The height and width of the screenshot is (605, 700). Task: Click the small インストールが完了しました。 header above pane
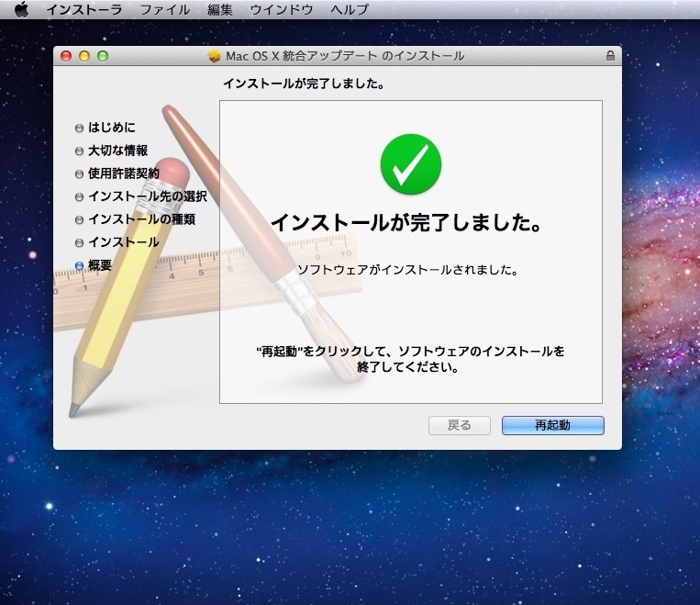coord(304,84)
